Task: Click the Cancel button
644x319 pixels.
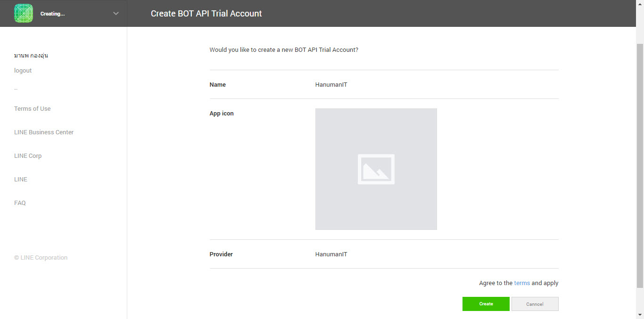Action: [x=535, y=304]
